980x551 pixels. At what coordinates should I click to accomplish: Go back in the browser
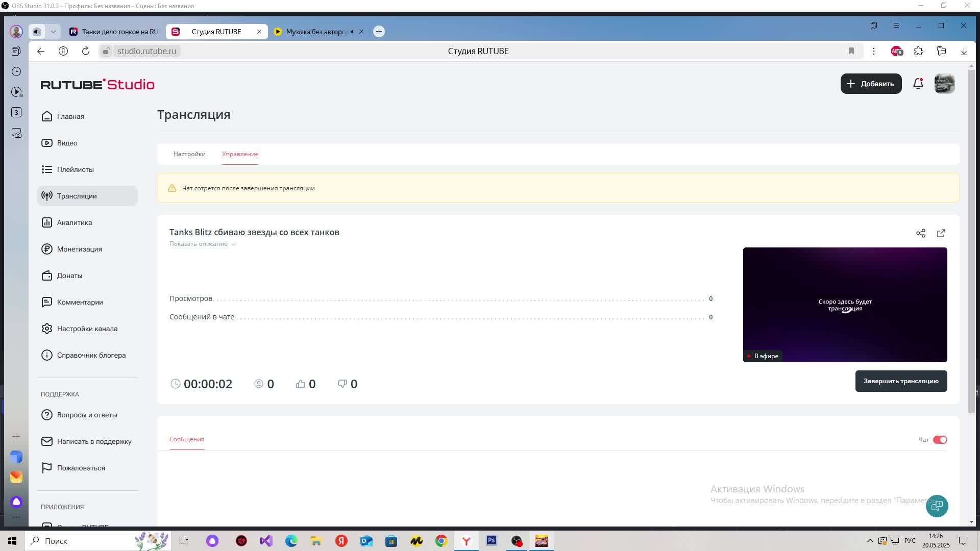(41, 51)
